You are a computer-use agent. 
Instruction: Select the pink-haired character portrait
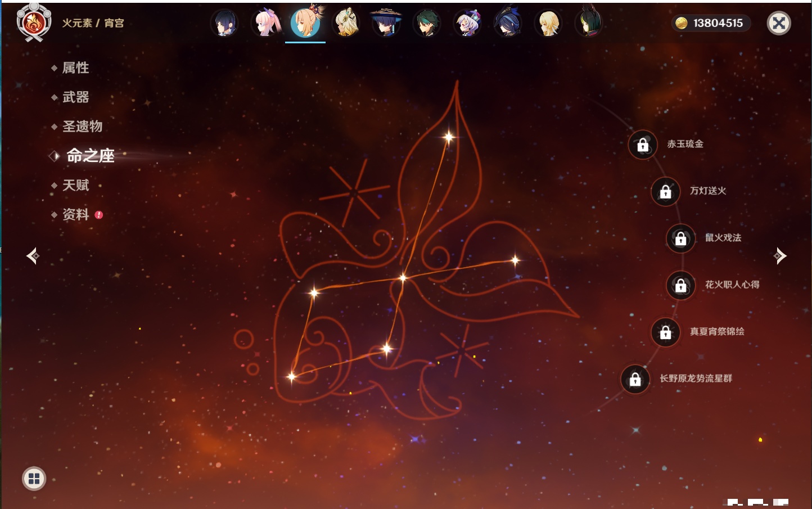point(265,23)
